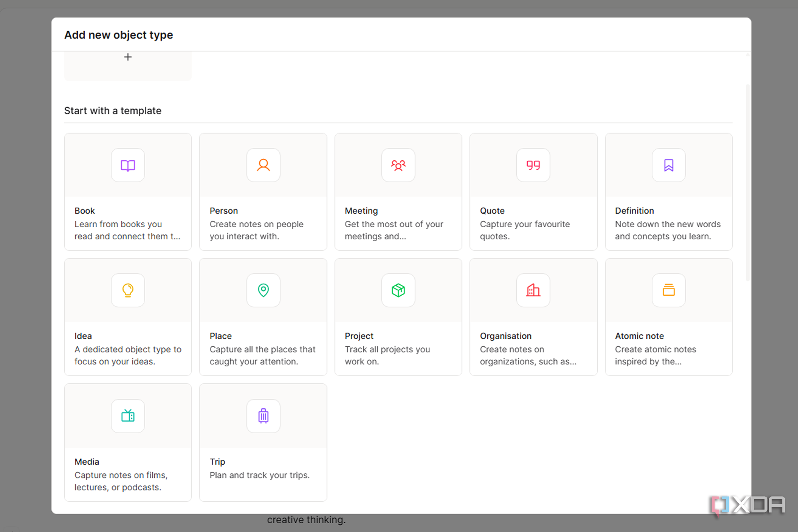Click the Book open-book icon

(128, 165)
